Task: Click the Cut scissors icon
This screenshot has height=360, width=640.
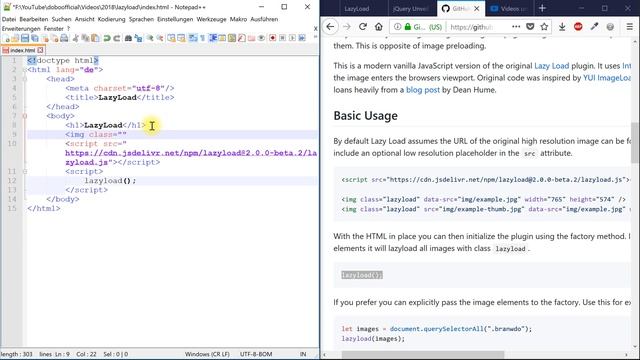Action: click(76, 38)
